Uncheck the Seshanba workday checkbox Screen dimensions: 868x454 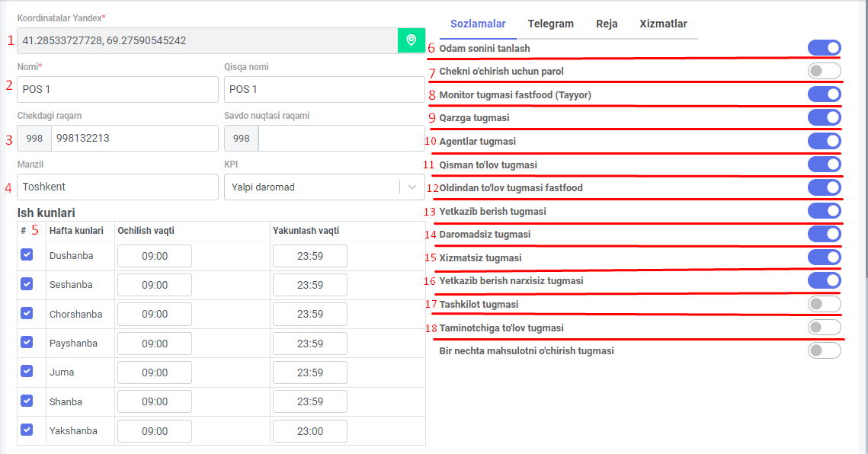tap(27, 284)
